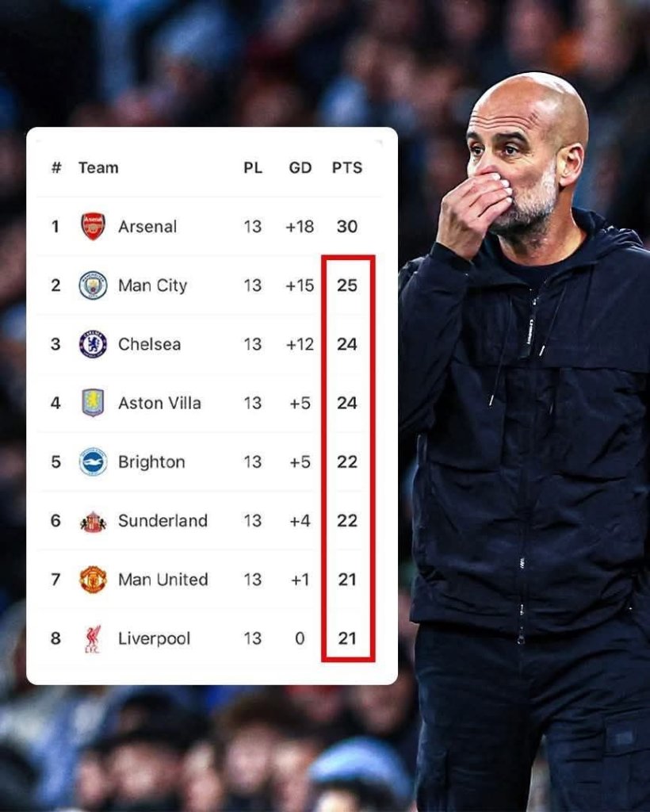This screenshot has height=812, width=650.
Task: Click the Arsenal club crest icon
Action: coord(93,227)
